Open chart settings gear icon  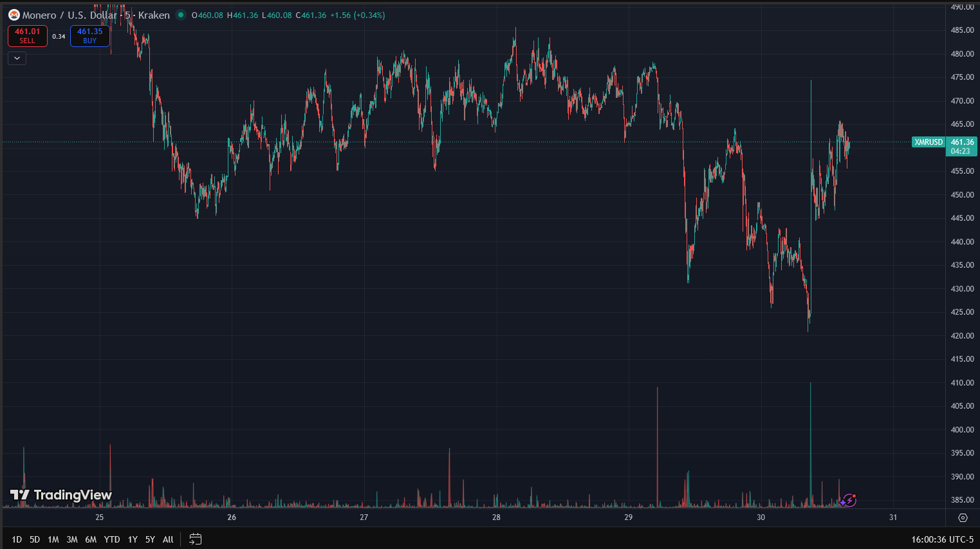[963, 517]
